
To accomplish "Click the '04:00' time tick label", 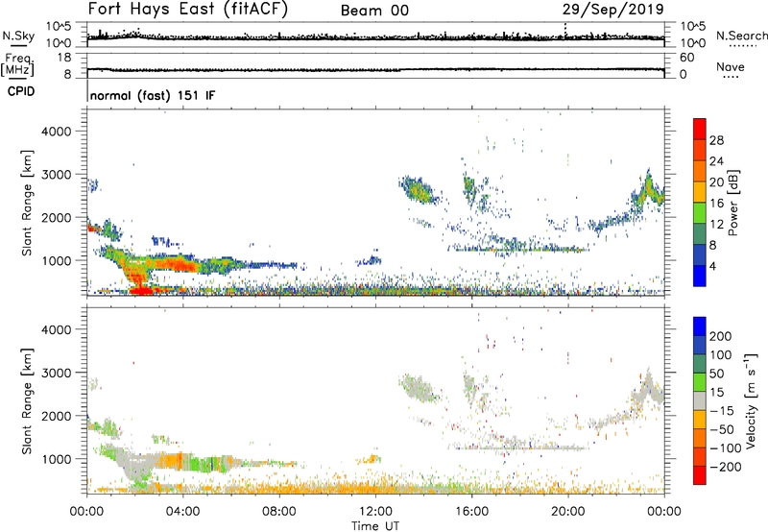I will coord(182,512).
